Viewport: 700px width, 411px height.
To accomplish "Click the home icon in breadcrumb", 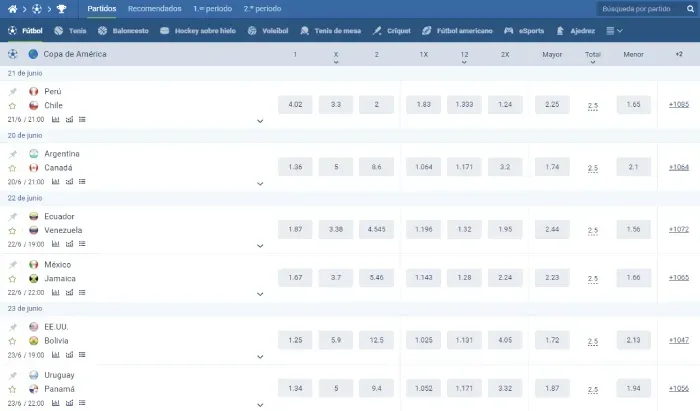I will click(x=13, y=9).
